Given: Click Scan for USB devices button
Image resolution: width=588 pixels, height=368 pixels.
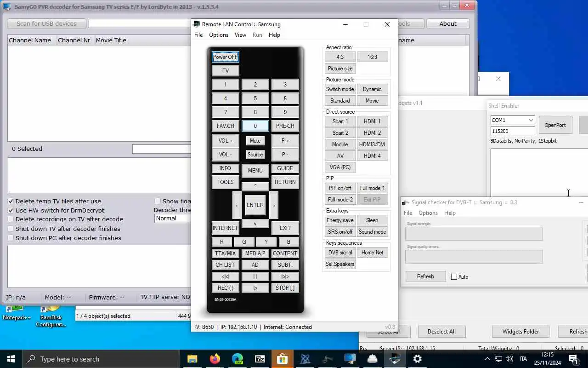Looking at the screenshot, I should 46,24.
